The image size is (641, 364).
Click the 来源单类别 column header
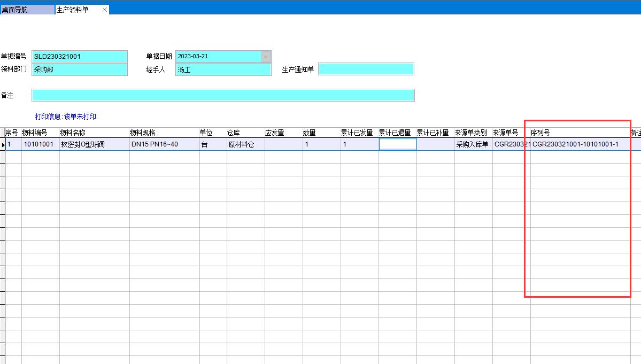473,133
